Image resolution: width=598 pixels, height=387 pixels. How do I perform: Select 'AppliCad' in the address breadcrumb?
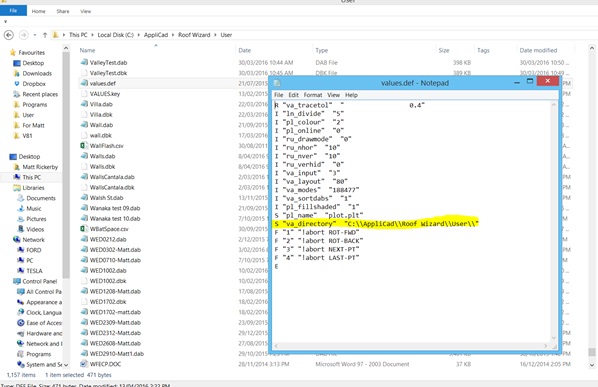(x=156, y=35)
